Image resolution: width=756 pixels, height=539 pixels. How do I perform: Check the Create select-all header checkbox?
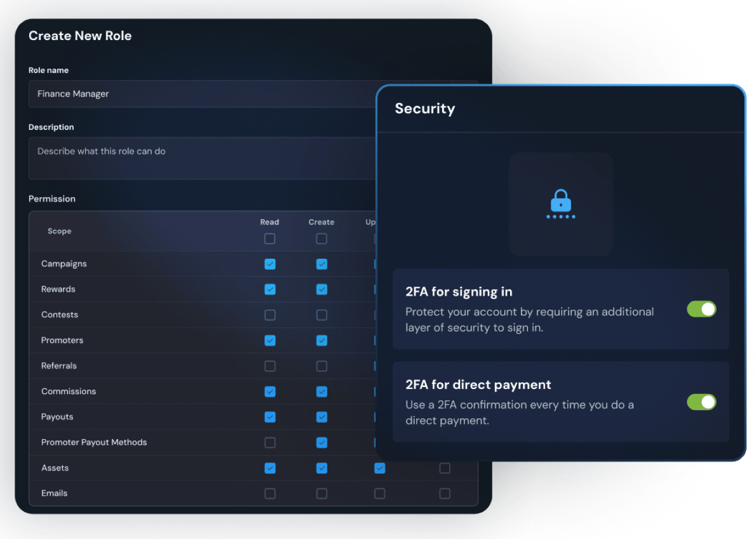click(321, 239)
